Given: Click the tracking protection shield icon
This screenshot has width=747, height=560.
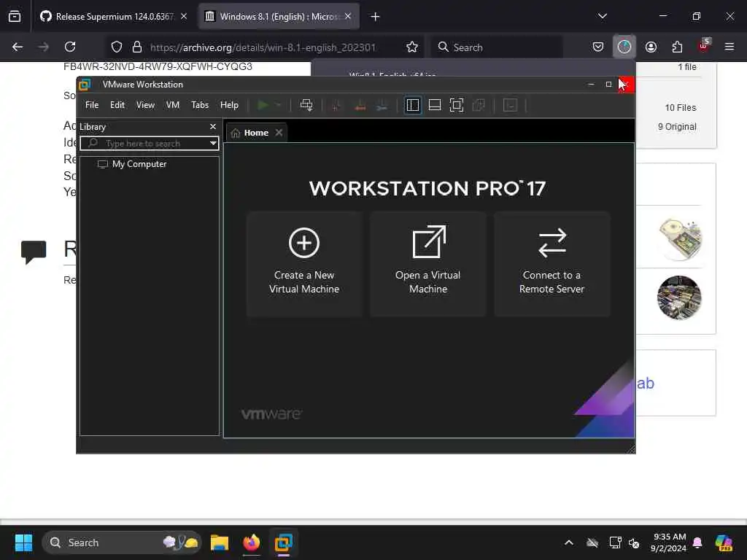Looking at the screenshot, I should [117, 47].
